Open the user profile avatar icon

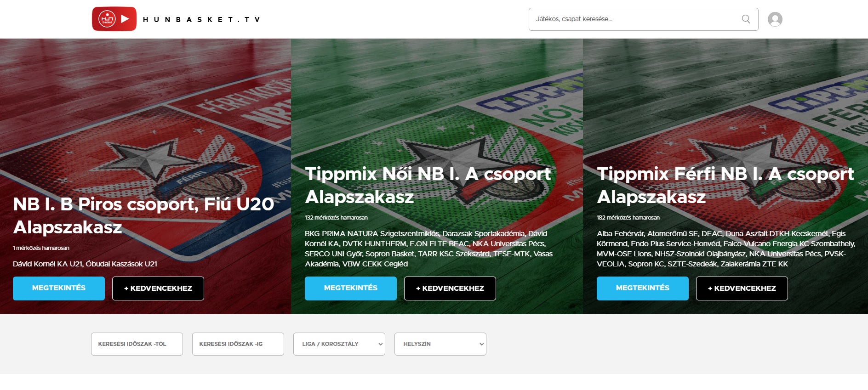775,19
